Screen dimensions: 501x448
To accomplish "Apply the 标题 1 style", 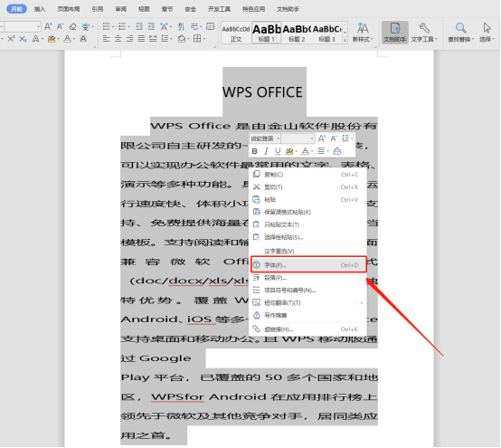I will coord(266,33).
